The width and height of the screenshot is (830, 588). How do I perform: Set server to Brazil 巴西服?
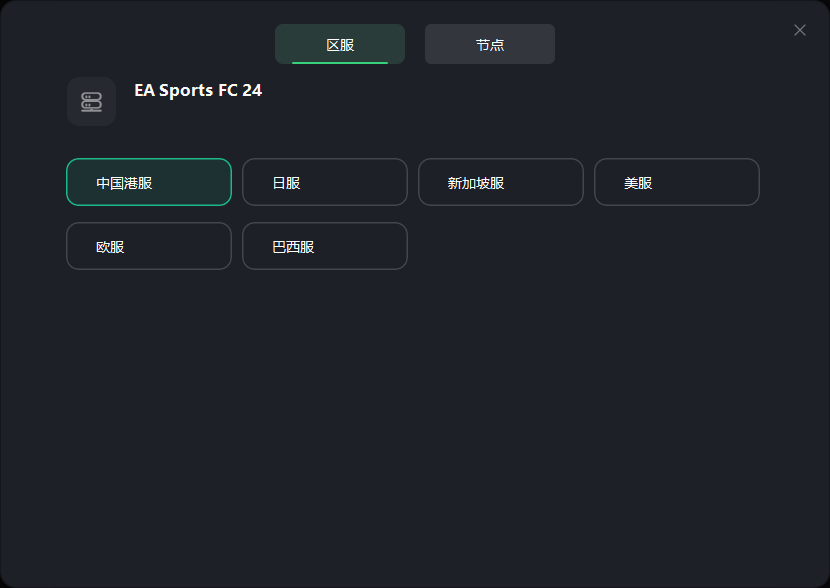(x=325, y=246)
